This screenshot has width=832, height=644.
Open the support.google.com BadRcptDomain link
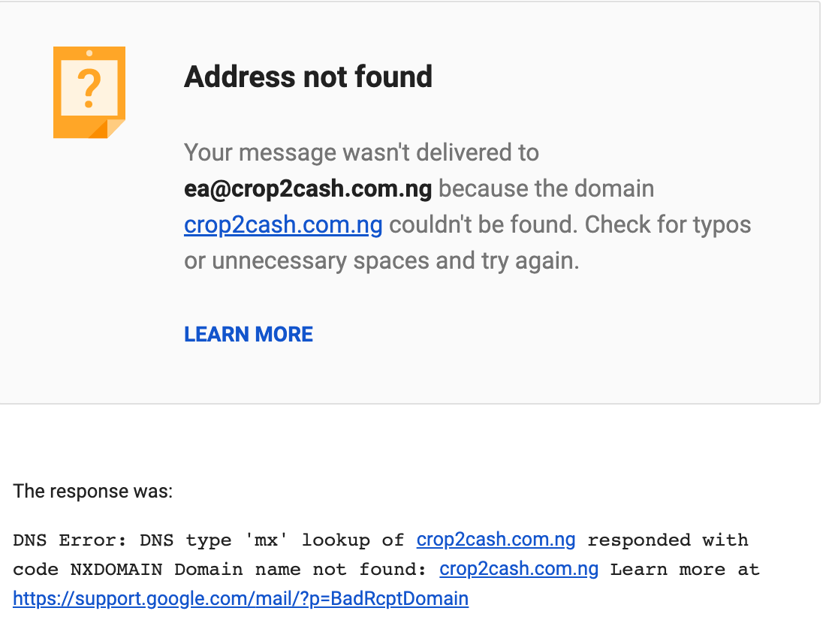click(240, 598)
